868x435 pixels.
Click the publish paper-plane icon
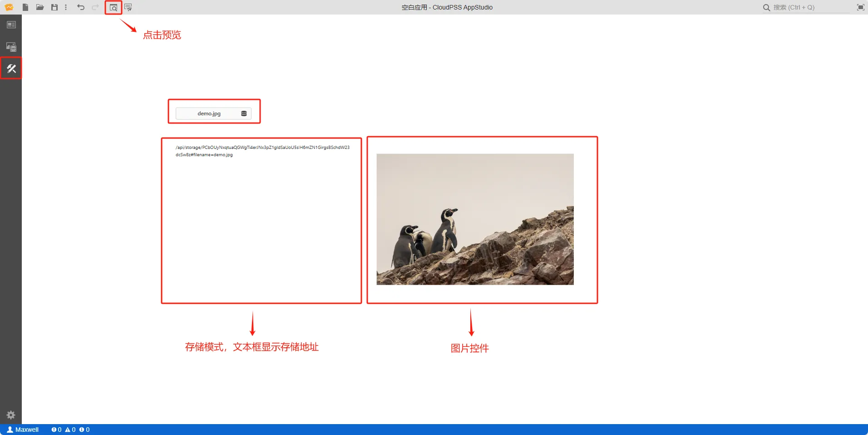pos(128,7)
